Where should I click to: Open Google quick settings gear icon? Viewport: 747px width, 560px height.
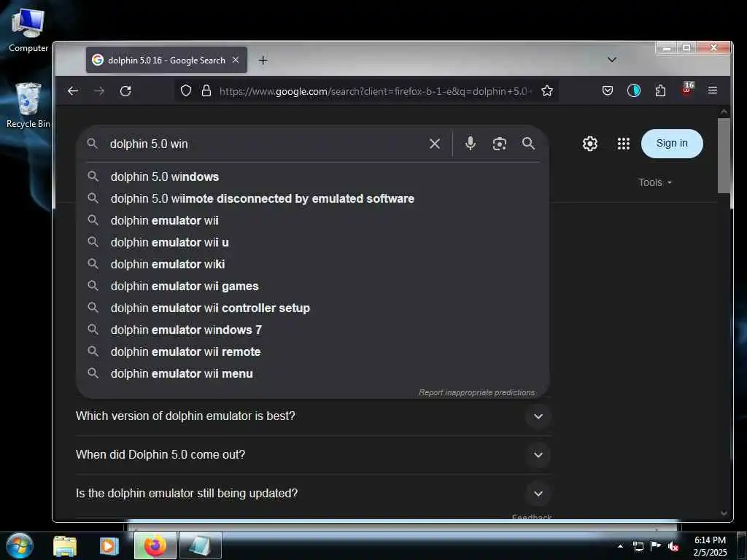coord(589,144)
